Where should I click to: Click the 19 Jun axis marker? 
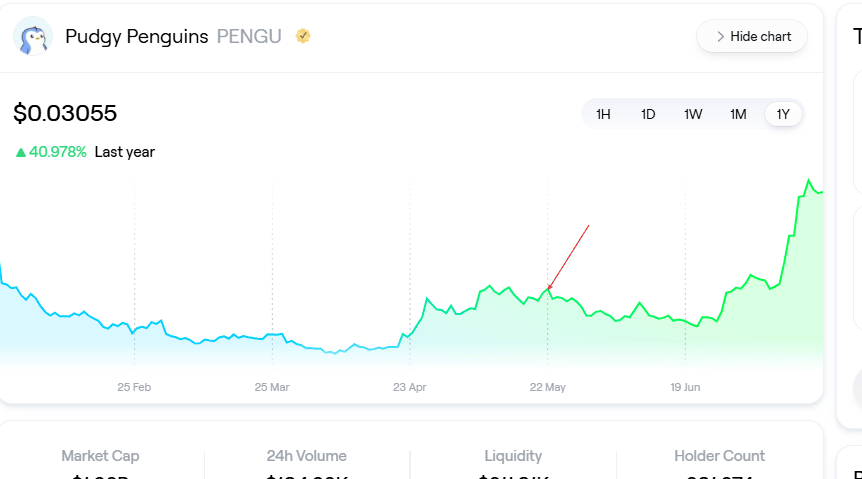pos(685,387)
